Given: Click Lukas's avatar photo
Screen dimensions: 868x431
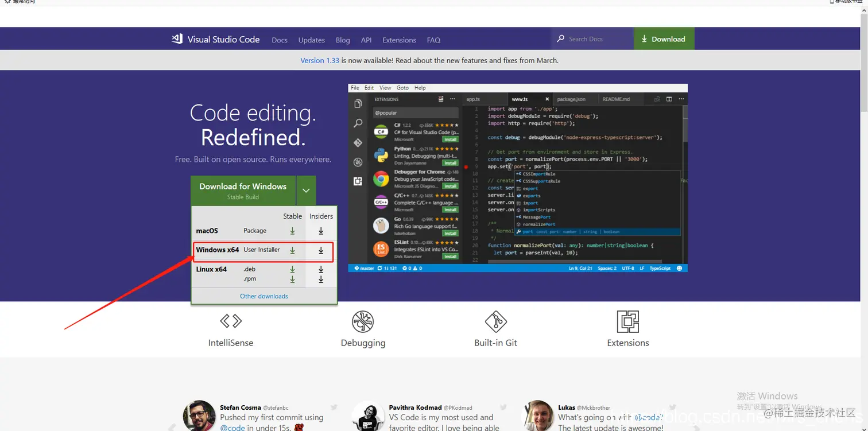Looking at the screenshot, I should (537, 416).
